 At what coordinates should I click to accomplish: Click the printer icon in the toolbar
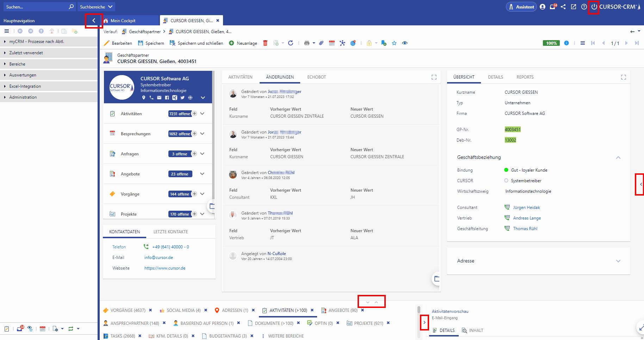pos(306,43)
